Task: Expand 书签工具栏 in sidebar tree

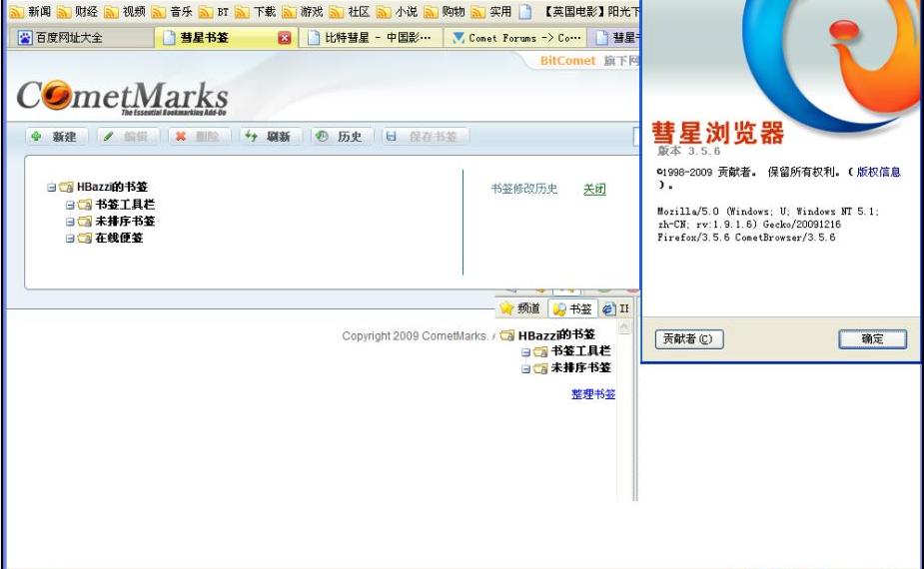Action: pos(525,352)
